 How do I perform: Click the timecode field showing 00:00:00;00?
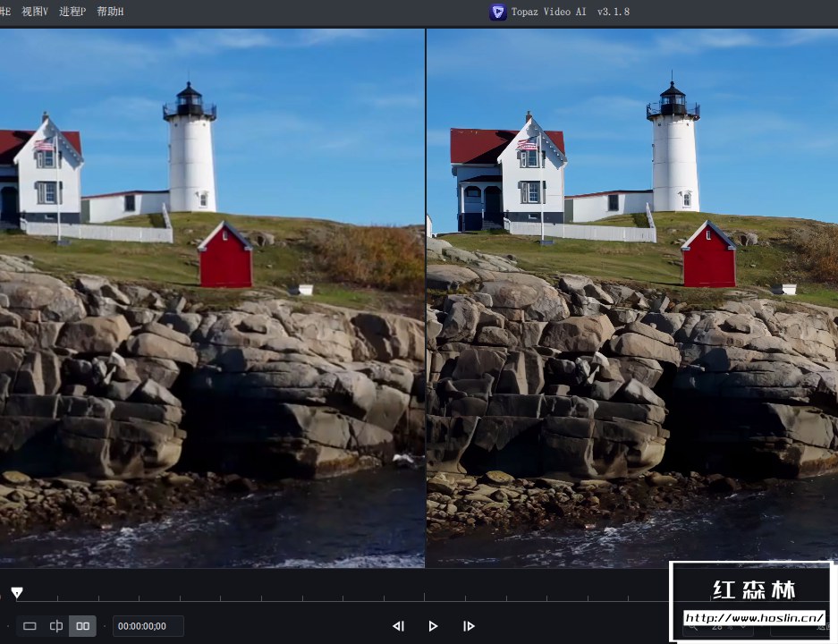pyautogui.click(x=148, y=626)
